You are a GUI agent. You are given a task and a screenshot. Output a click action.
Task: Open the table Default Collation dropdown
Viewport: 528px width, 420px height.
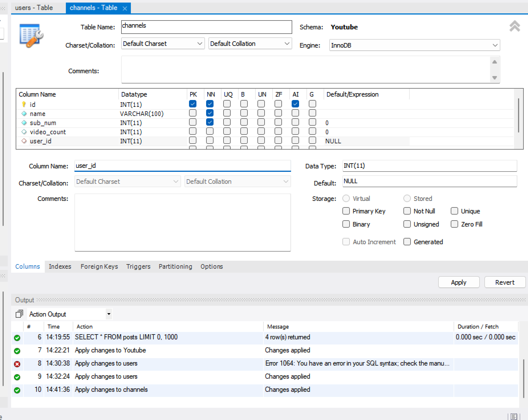point(250,44)
